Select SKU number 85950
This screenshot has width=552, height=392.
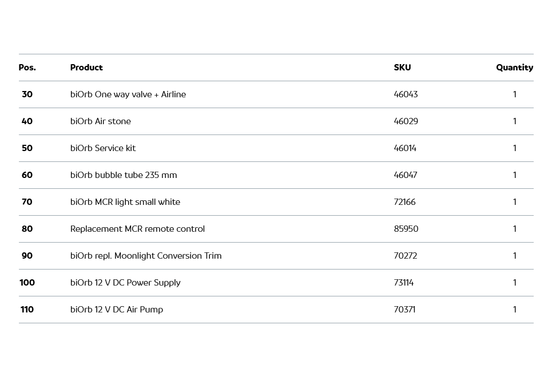pos(406,229)
